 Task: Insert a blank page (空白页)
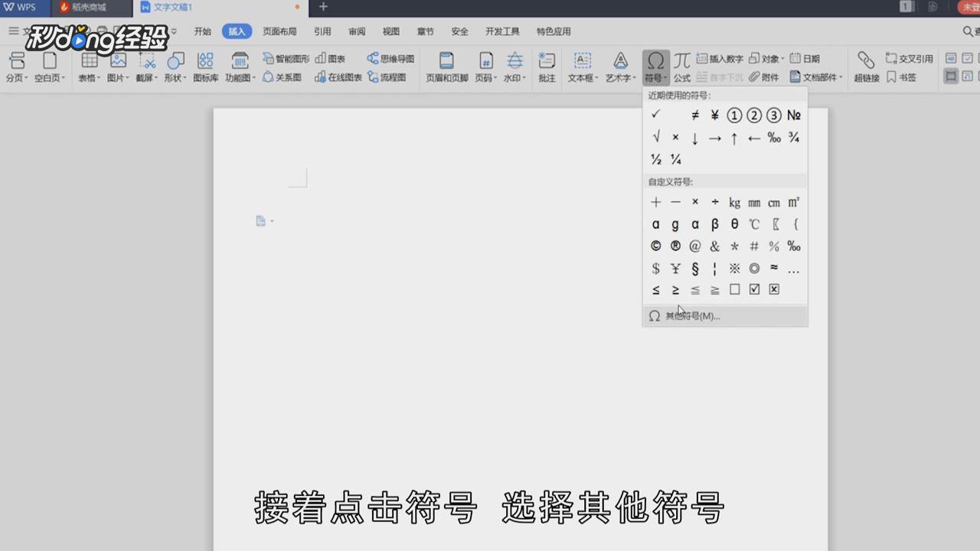[x=50, y=67]
